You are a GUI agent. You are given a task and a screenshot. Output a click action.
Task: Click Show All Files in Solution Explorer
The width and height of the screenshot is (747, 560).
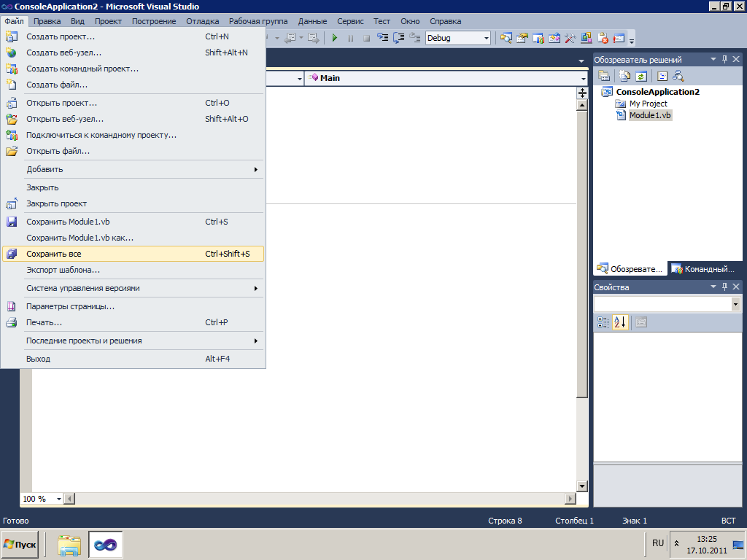click(x=624, y=76)
